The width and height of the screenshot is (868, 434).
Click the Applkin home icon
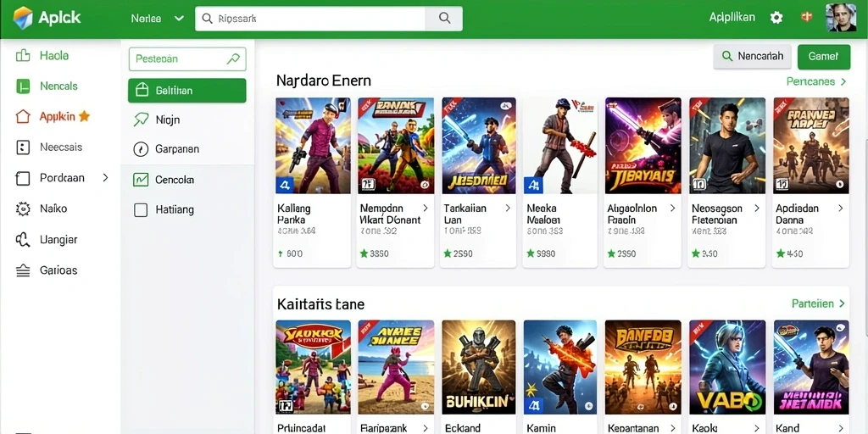(x=23, y=116)
